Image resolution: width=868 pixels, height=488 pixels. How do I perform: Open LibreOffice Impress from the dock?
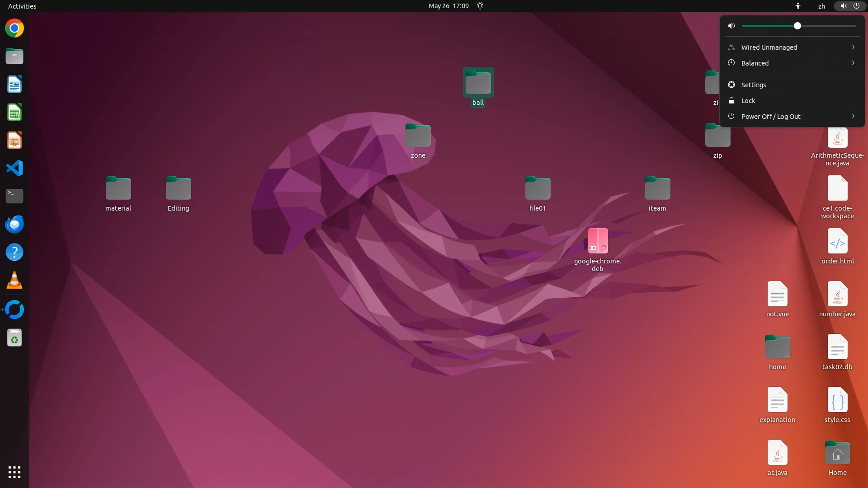(x=14, y=141)
